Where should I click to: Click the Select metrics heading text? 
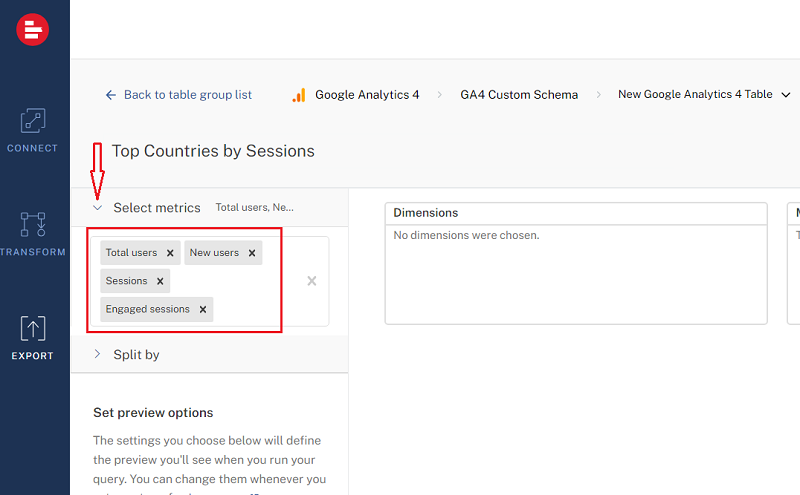tap(157, 208)
